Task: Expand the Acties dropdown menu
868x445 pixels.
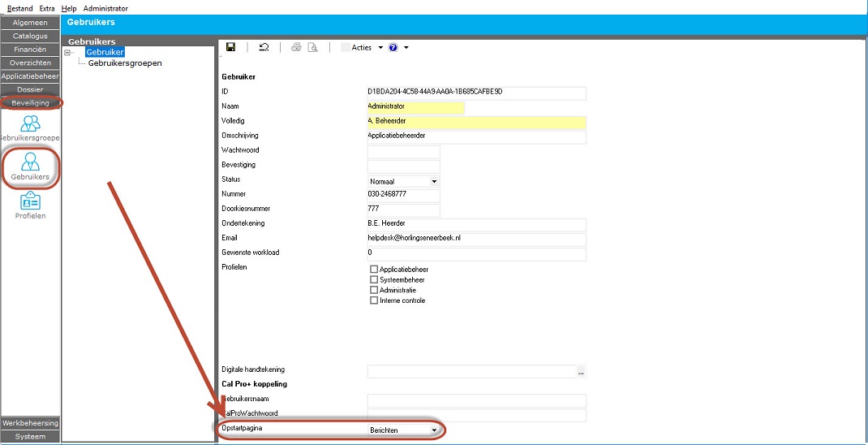Action: tap(362, 48)
